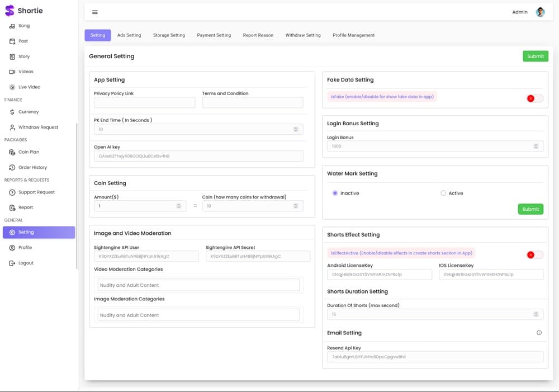This screenshot has width=559, height=392.
Task: Switch to the Ads Setting tab
Action: [x=129, y=35]
